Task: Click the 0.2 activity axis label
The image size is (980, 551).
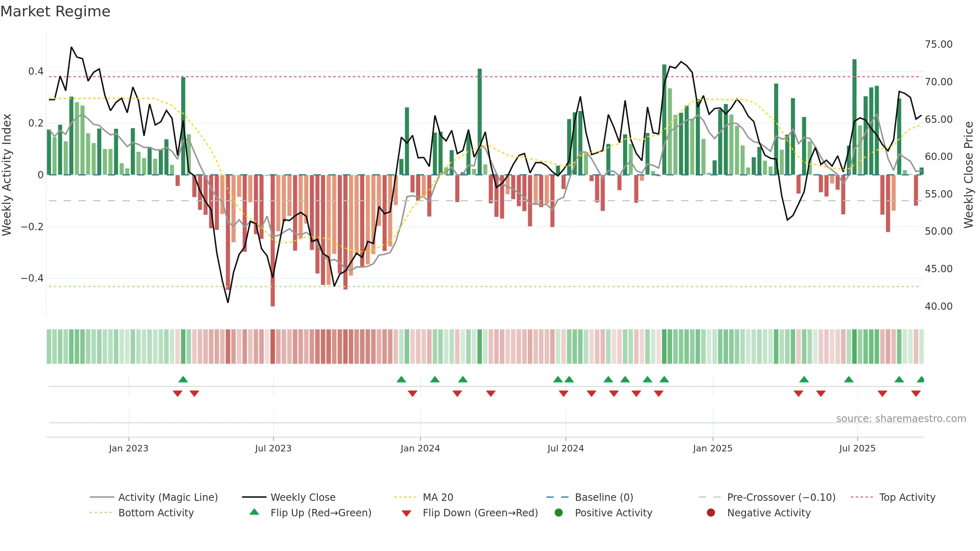Action: 36,123
